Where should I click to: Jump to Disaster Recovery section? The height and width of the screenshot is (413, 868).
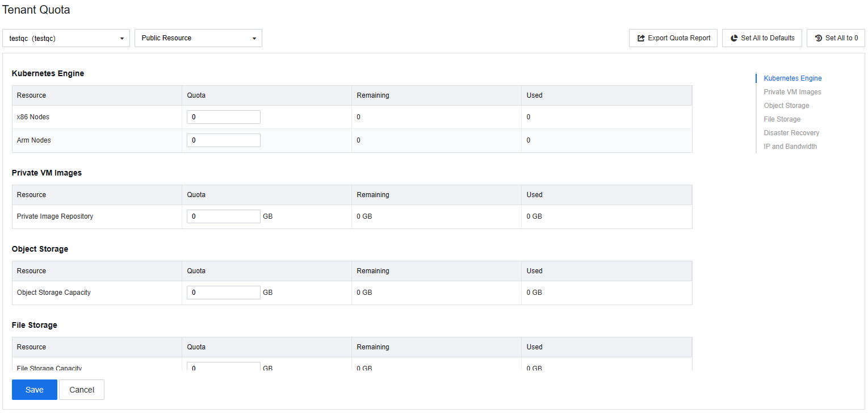point(791,133)
